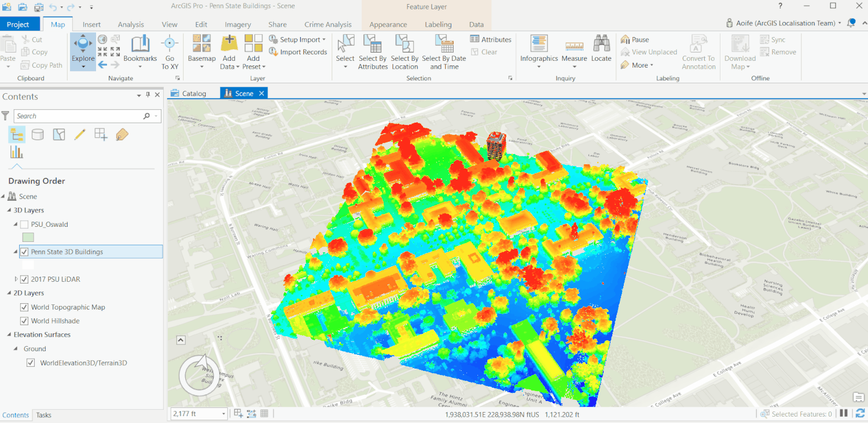Open the Measure tool
The height and width of the screenshot is (423, 868).
pyautogui.click(x=574, y=47)
